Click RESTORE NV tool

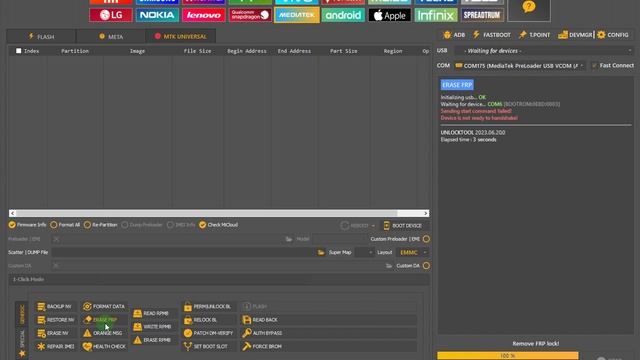pos(56,320)
